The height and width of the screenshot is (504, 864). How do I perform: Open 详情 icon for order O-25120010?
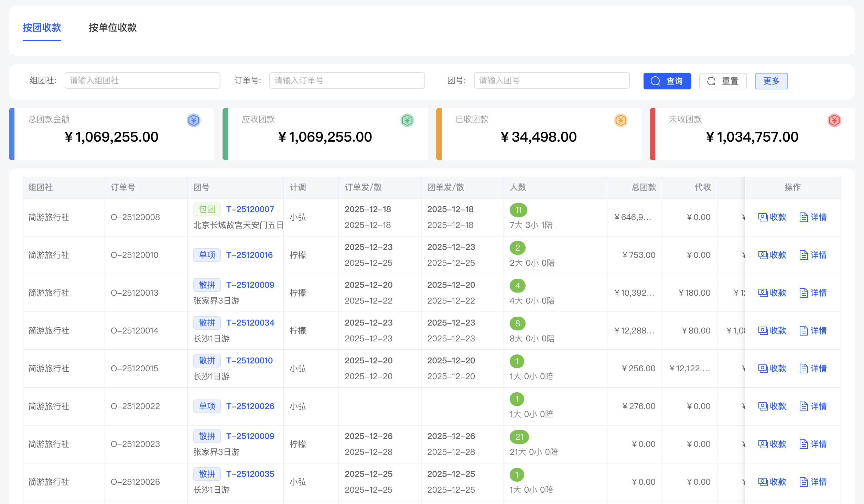click(x=803, y=255)
